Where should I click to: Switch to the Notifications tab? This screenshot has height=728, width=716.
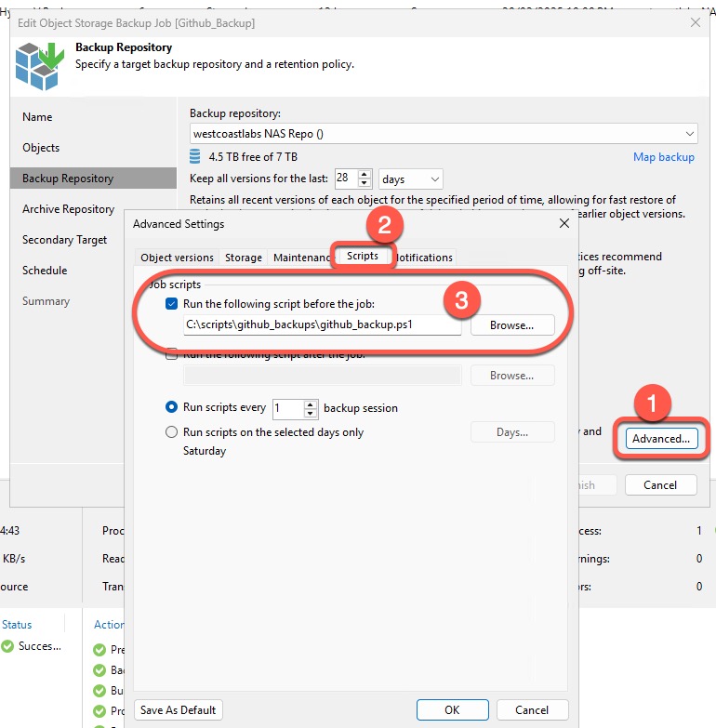tap(425, 258)
